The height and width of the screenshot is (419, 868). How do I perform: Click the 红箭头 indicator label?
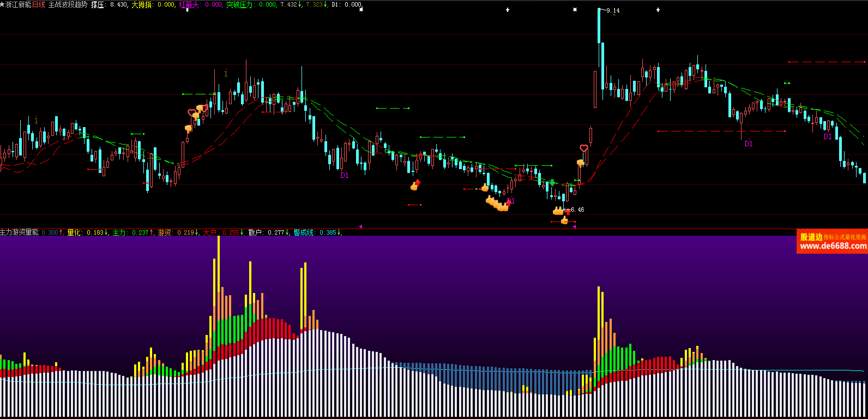click(x=189, y=4)
